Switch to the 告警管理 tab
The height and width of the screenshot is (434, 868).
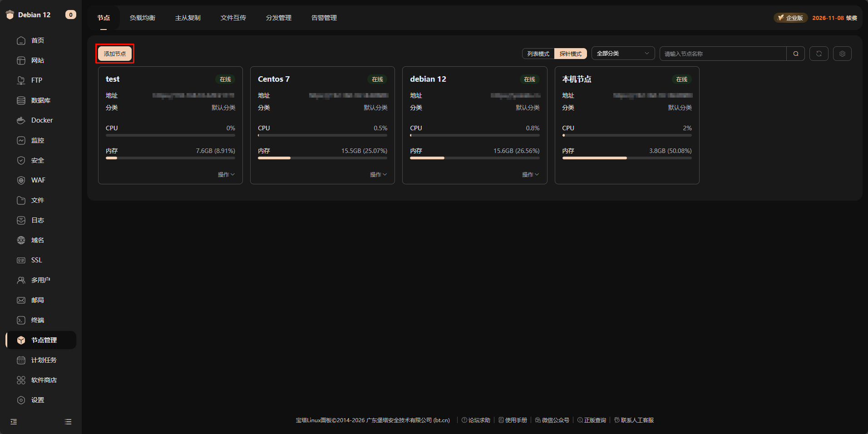(x=324, y=18)
